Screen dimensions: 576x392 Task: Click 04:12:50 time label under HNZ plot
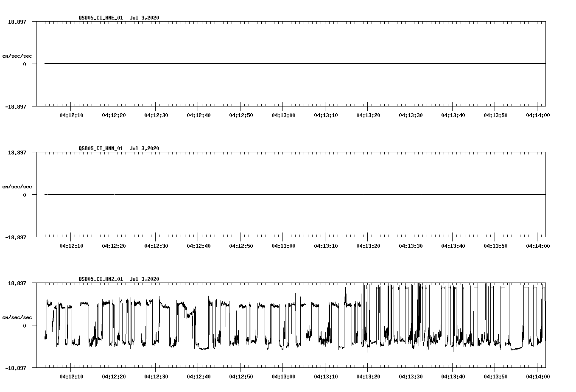click(241, 377)
